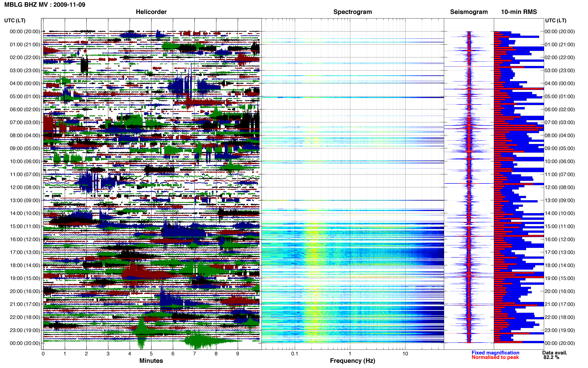Click the 'Frequency (Hz)' axis label
This screenshot has width=588, height=368.
click(352, 361)
